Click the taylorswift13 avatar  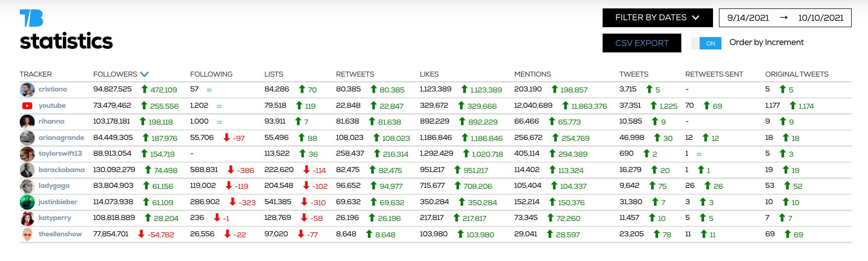[x=27, y=154]
